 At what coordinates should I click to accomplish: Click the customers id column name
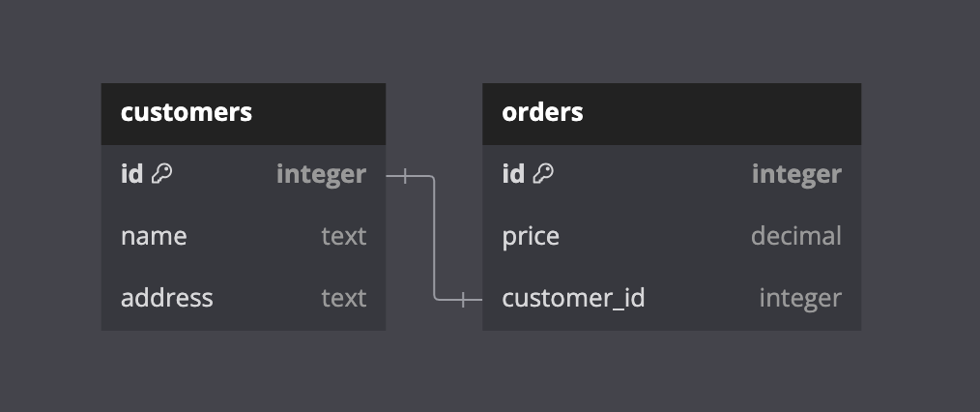pos(131,174)
